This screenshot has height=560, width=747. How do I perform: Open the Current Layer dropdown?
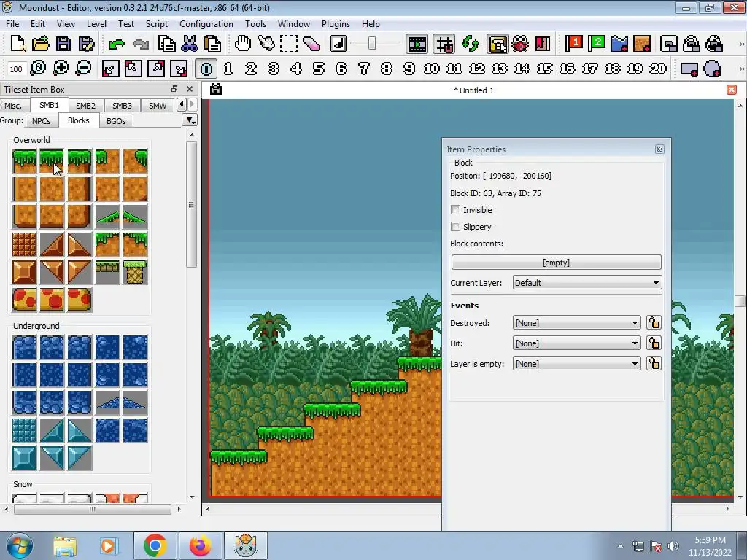click(587, 283)
